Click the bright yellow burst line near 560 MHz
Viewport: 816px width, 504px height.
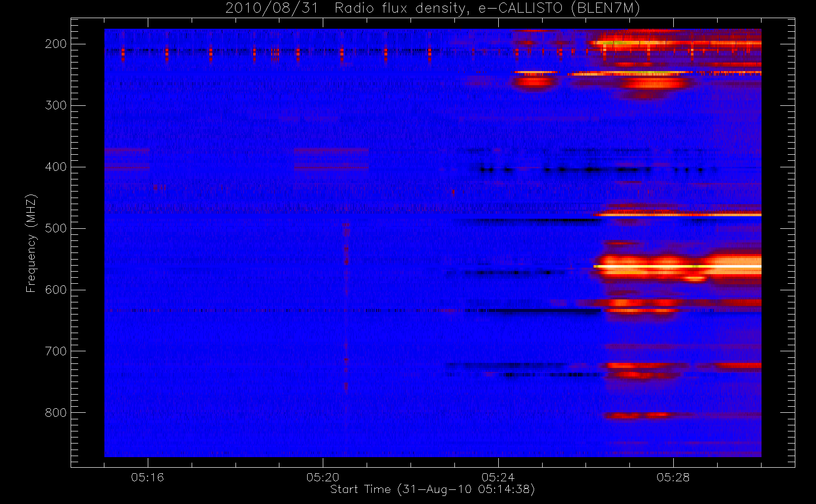pos(677,266)
